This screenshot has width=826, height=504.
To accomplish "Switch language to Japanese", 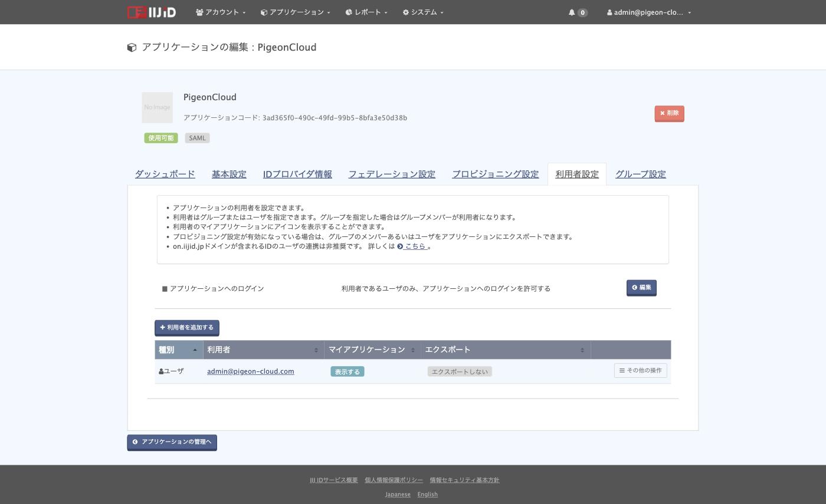I will click(398, 495).
